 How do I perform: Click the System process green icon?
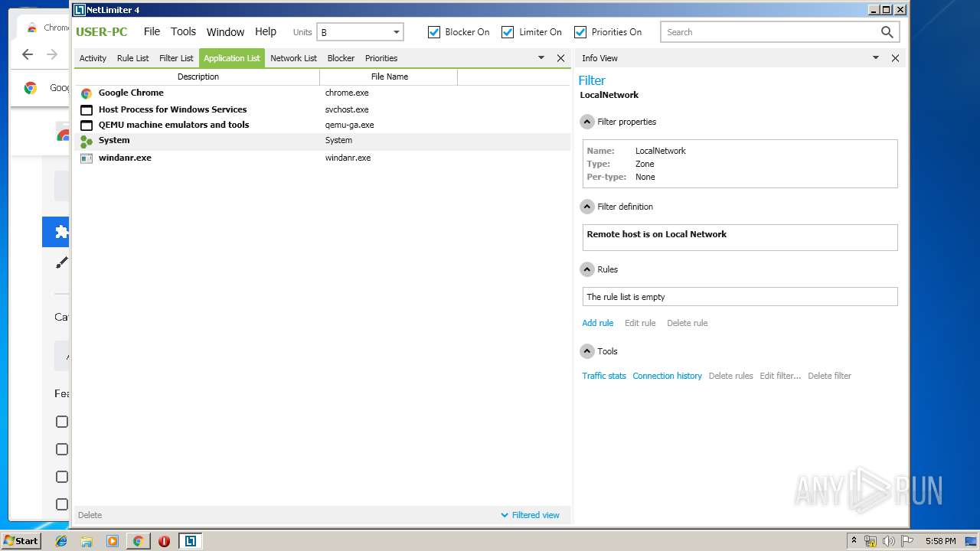point(87,142)
